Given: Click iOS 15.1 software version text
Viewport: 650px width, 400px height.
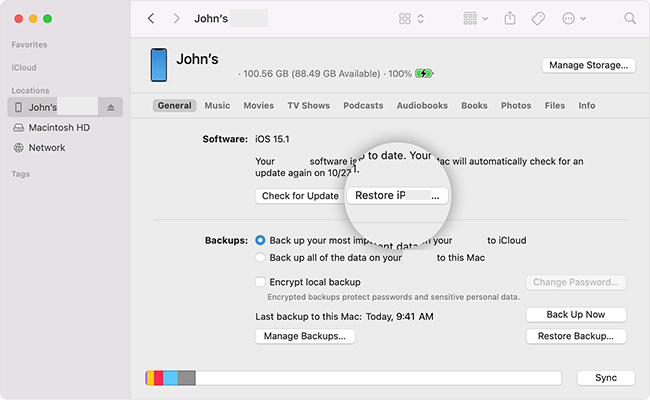Looking at the screenshot, I should 272,139.
